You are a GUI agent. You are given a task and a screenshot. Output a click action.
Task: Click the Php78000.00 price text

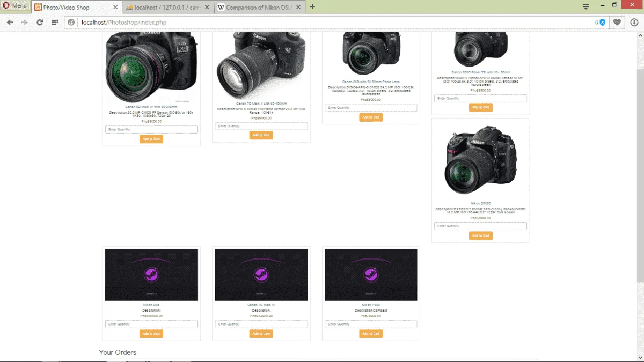click(x=371, y=316)
